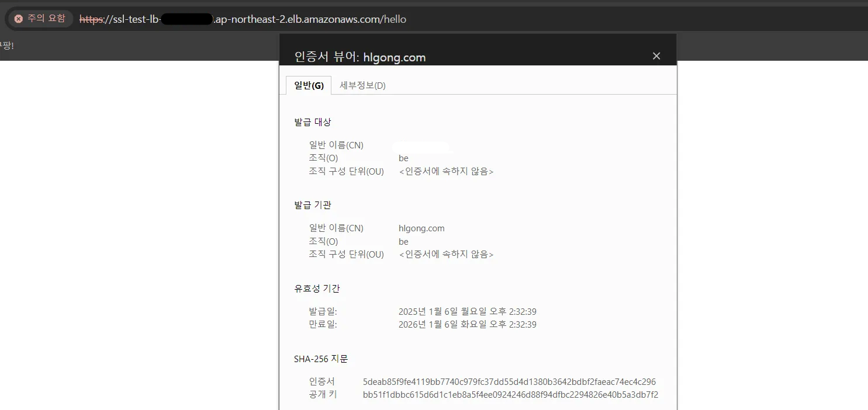The width and height of the screenshot is (868, 410).
Task: Click the '만료일:' label
Action: coord(323,325)
